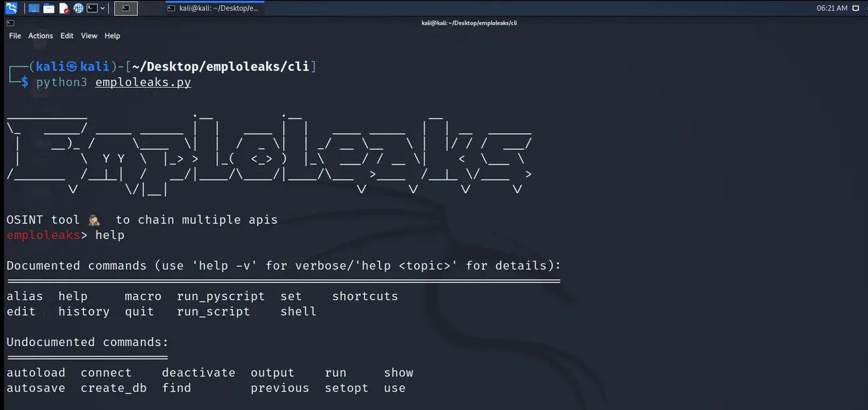Open the folder icon on the taskbar

[x=49, y=8]
